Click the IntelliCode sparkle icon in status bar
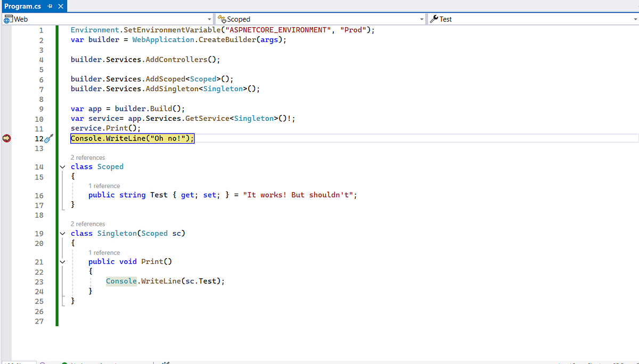Viewport: 639px width, 364px height. click(x=165, y=363)
